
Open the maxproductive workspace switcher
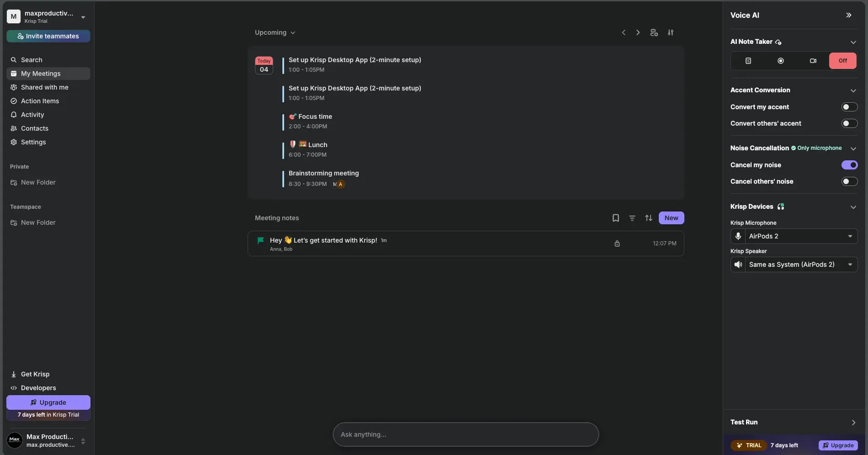48,16
